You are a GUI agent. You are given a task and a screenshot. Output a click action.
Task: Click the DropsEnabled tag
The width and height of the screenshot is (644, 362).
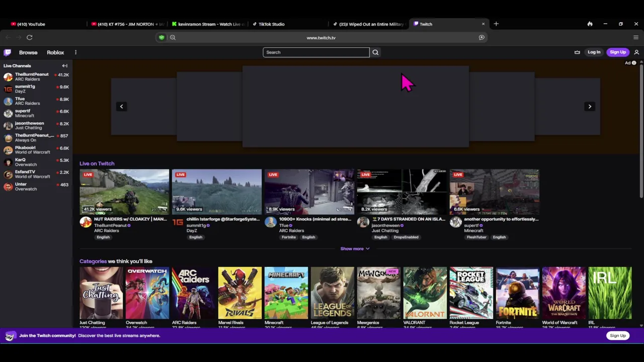point(406,237)
